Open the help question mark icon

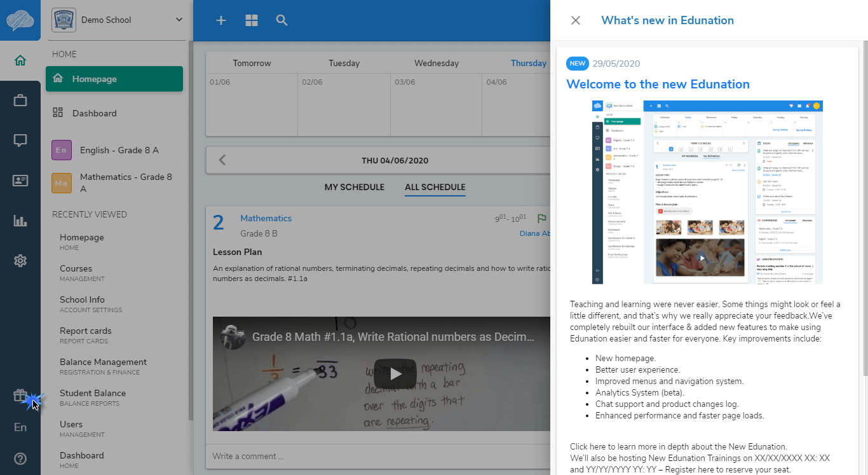(x=20, y=458)
